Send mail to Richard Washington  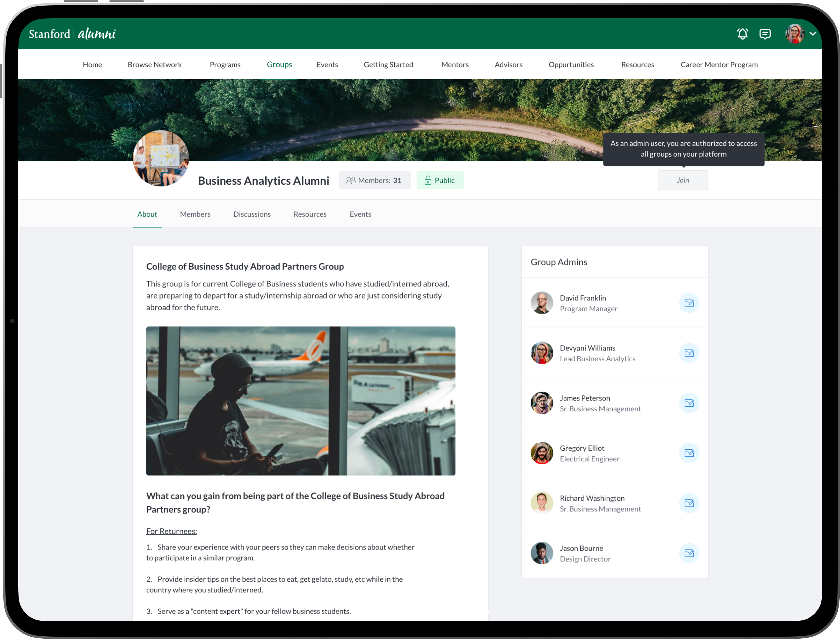[689, 503]
